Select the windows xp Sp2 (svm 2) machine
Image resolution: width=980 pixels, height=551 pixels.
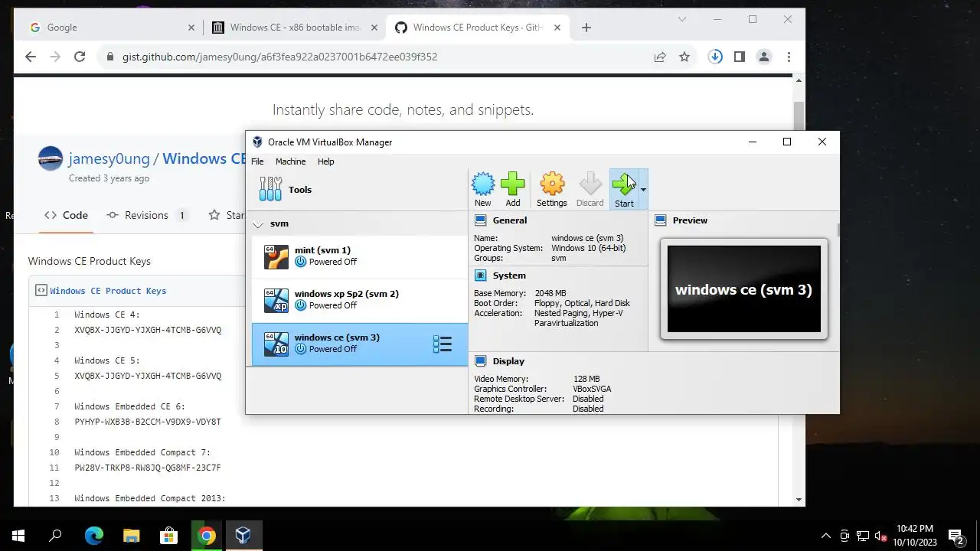point(360,300)
